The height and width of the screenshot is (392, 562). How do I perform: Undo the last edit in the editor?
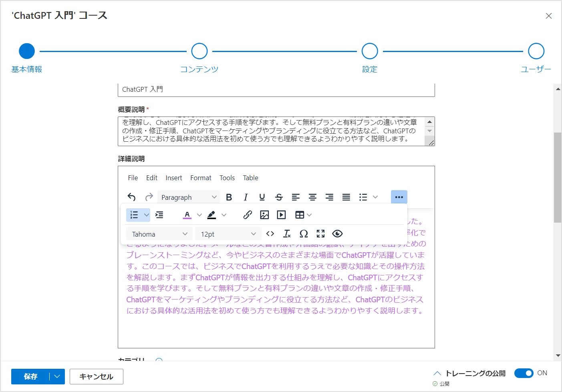point(131,197)
